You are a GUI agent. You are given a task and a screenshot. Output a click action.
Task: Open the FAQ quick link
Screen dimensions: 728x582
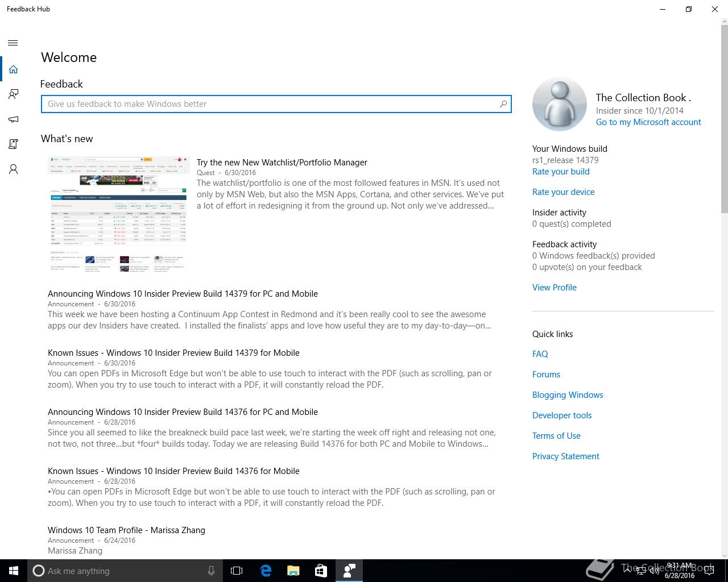pos(540,354)
